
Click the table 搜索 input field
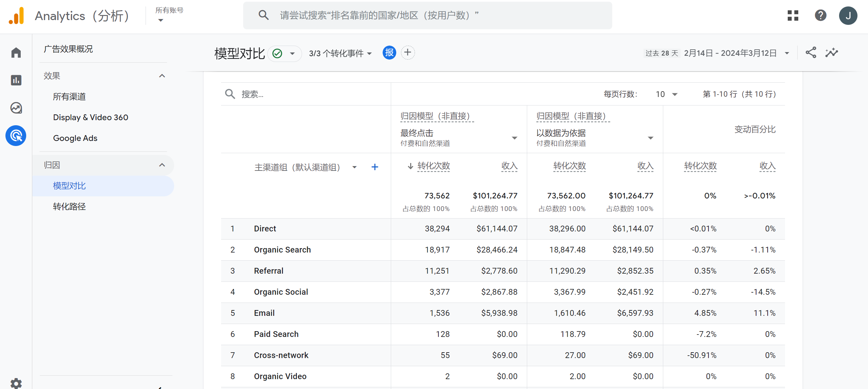(x=306, y=94)
